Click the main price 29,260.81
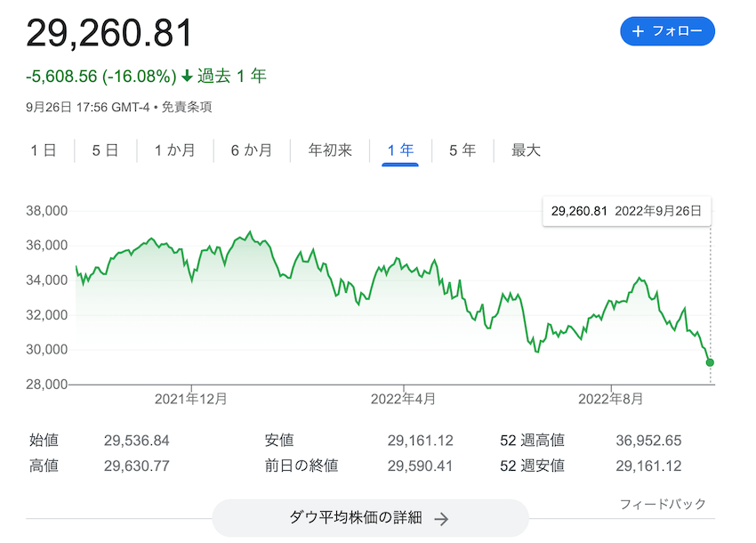The height and width of the screenshot is (543, 756). tap(109, 33)
